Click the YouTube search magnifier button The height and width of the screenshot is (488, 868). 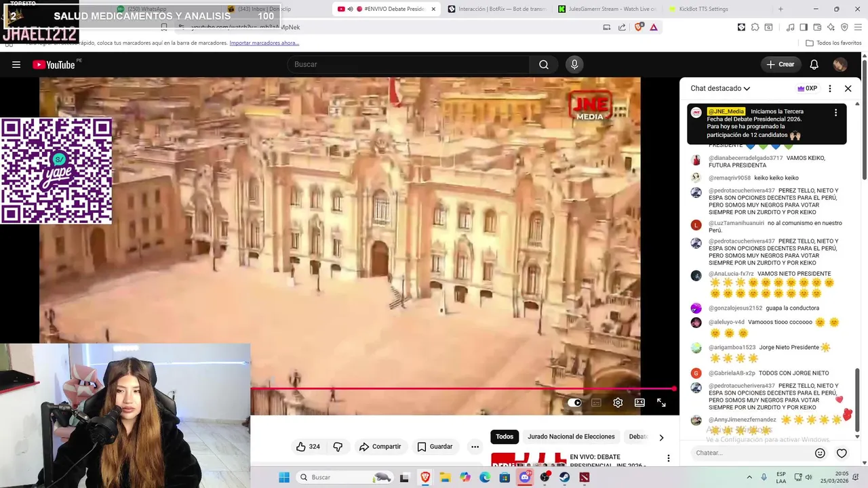click(x=544, y=64)
